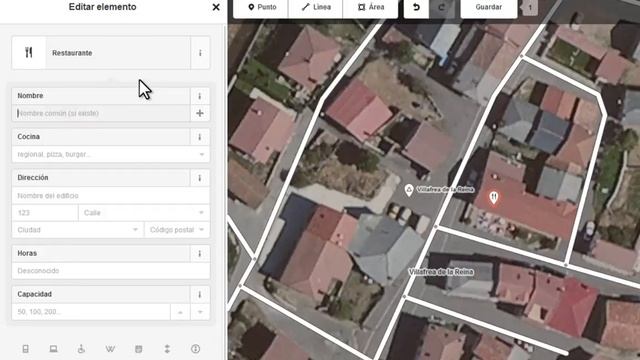Click the Restaurante preset button
This screenshot has height=360, width=640.
[101, 53]
